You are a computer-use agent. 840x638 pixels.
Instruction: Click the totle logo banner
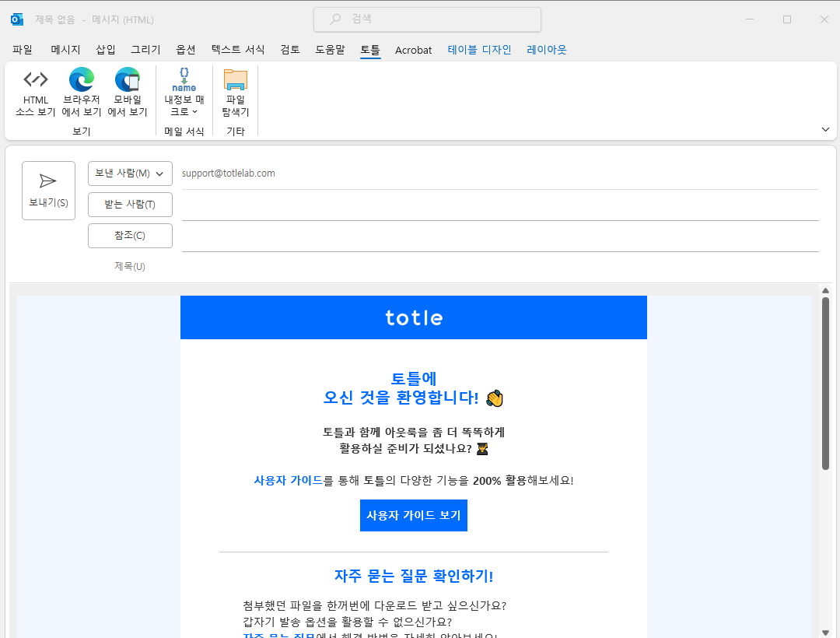[414, 317]
